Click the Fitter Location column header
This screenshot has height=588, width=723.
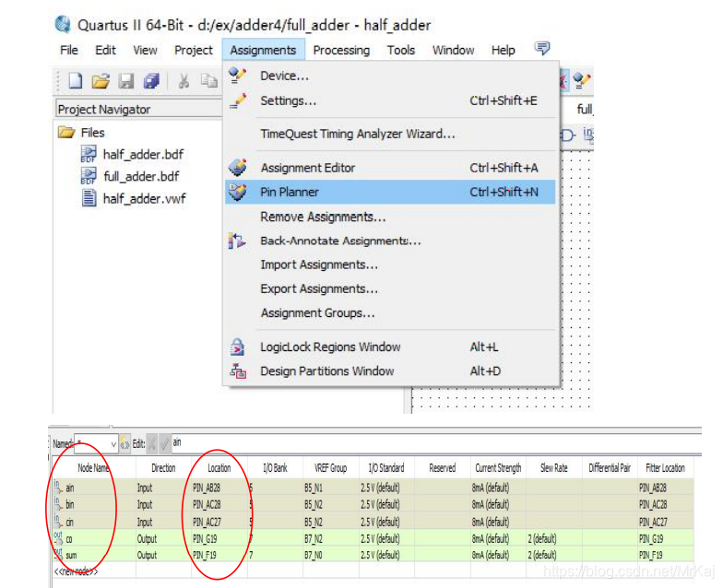(666, 468)
